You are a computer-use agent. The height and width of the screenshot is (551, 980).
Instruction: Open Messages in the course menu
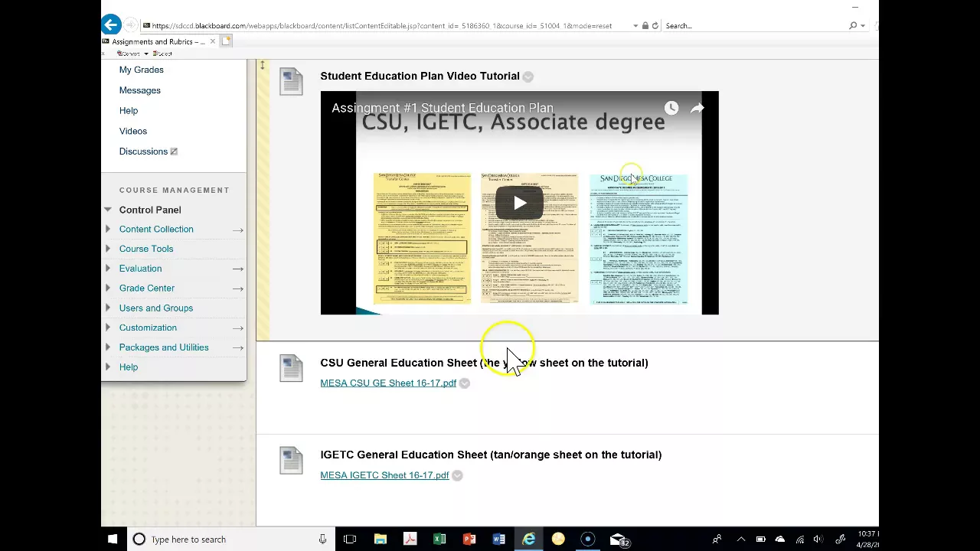coord(140,90)
